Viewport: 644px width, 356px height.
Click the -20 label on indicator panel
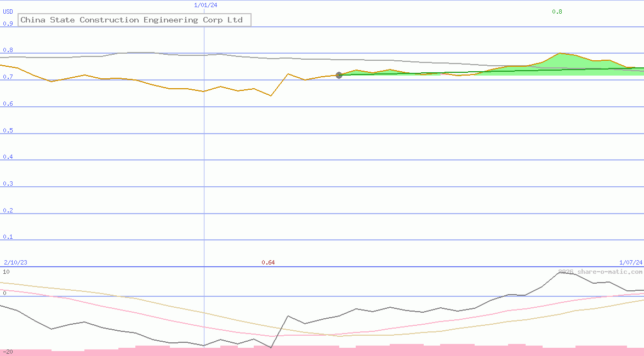(8, 352)
